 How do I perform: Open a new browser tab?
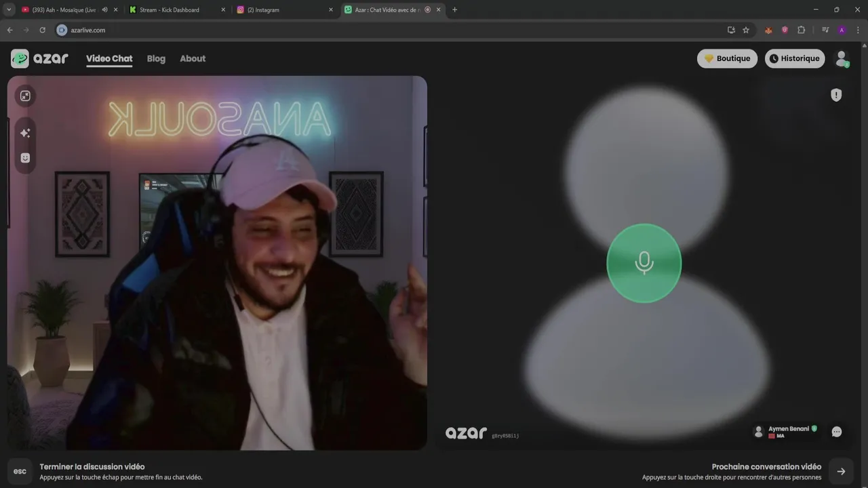coord(454,9)
